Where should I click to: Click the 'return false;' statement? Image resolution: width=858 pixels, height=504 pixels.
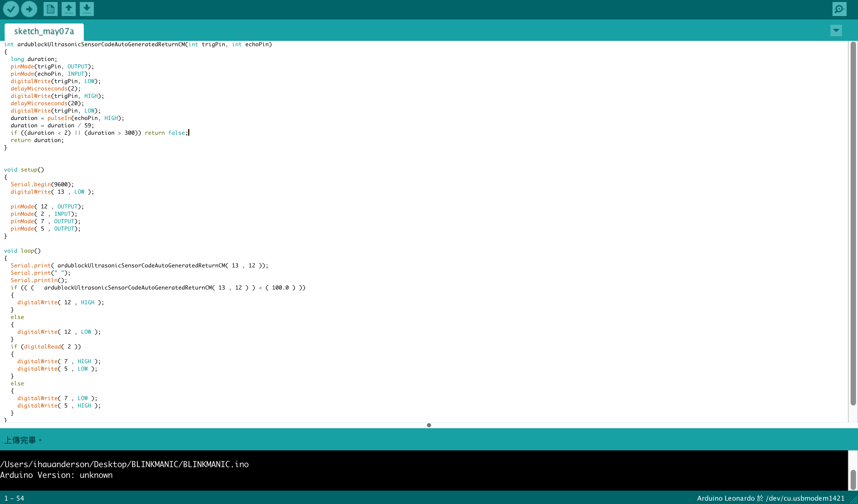[x=166, y=133]
